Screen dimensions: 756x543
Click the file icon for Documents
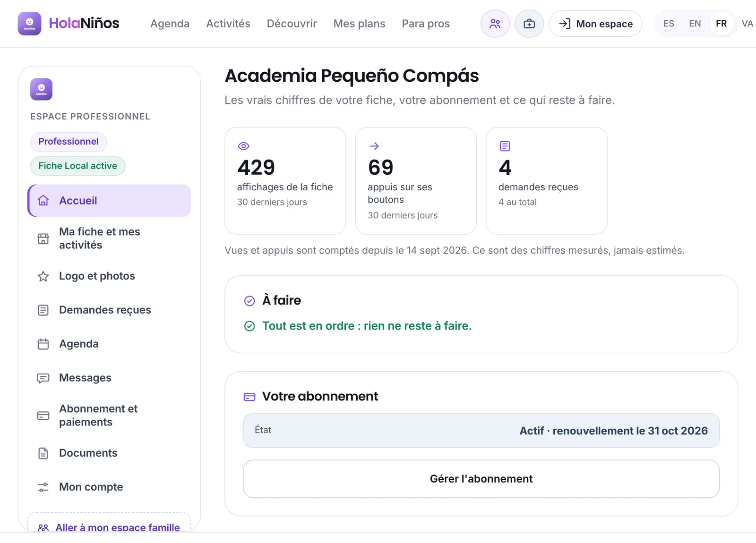coord(43,453)
